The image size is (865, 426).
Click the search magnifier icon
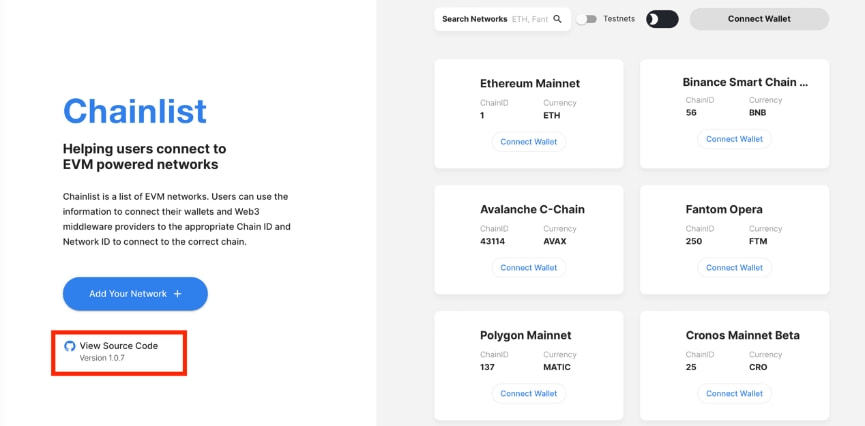(557, 19)
